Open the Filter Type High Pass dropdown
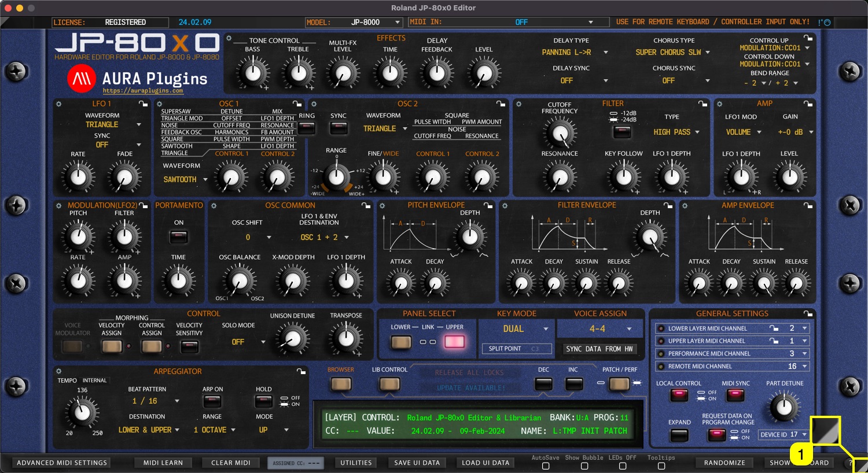Image resolution: width=868 pixels, height=473 pixels. (676, 132)
